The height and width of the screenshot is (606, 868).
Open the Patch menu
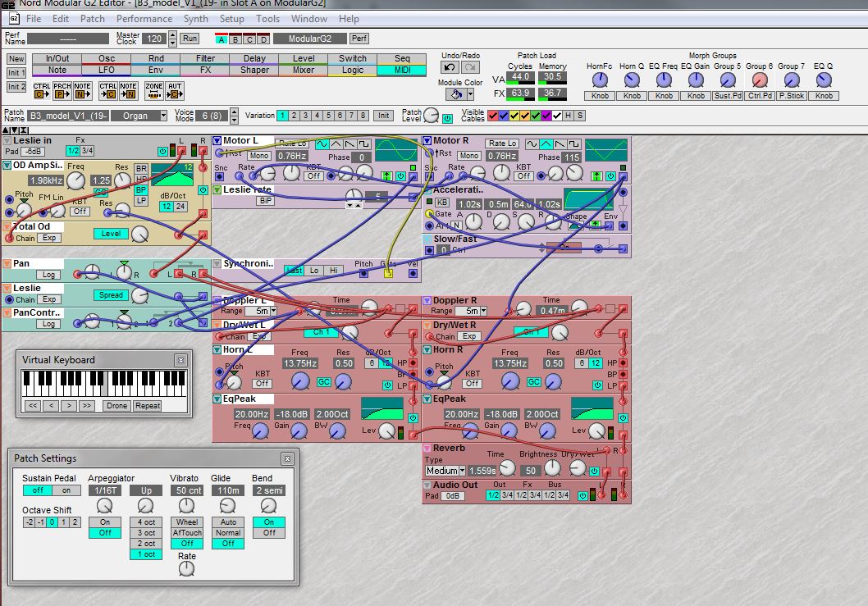click(93, 19)
